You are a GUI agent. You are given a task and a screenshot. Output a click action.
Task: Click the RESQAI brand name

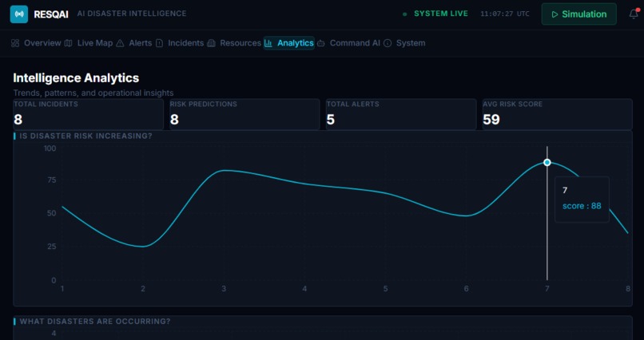[51, 14]
